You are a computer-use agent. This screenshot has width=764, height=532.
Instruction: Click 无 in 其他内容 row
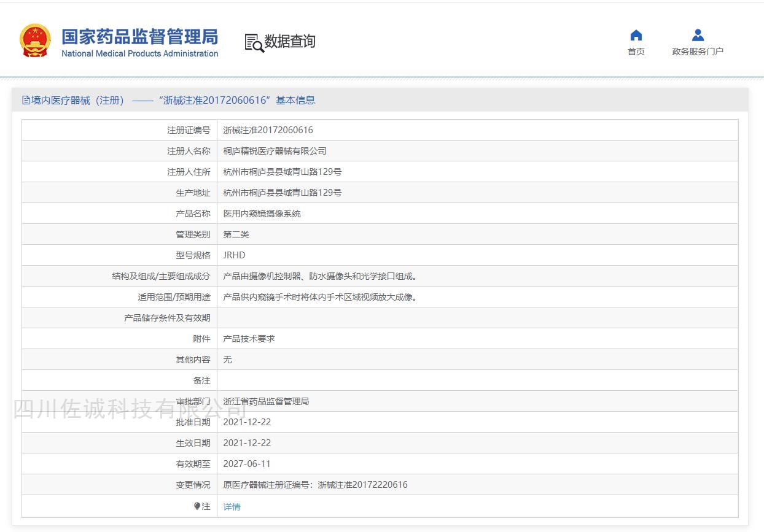click(227, 360)
